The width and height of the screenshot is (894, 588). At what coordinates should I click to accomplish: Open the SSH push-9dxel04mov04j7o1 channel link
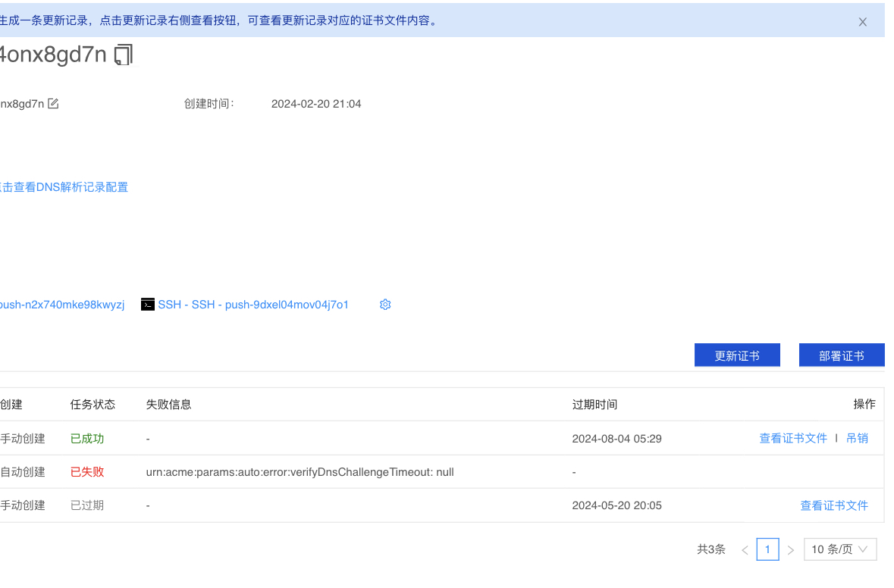click(253, 305)
